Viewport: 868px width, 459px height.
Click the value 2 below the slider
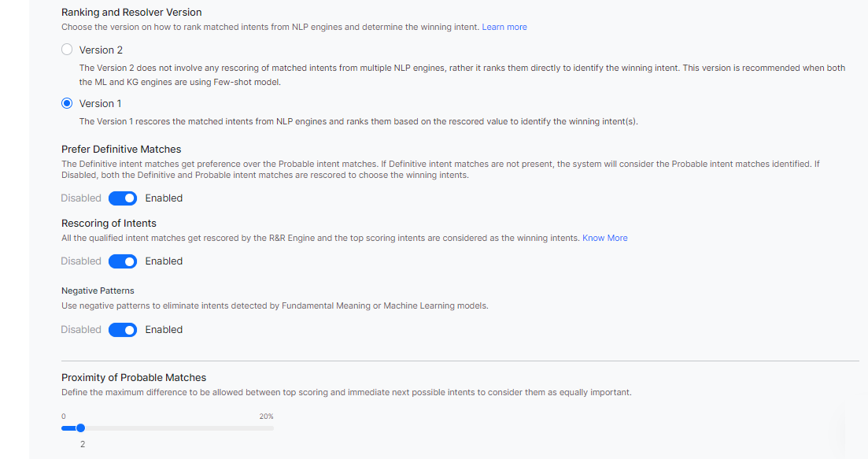point(82,444)
